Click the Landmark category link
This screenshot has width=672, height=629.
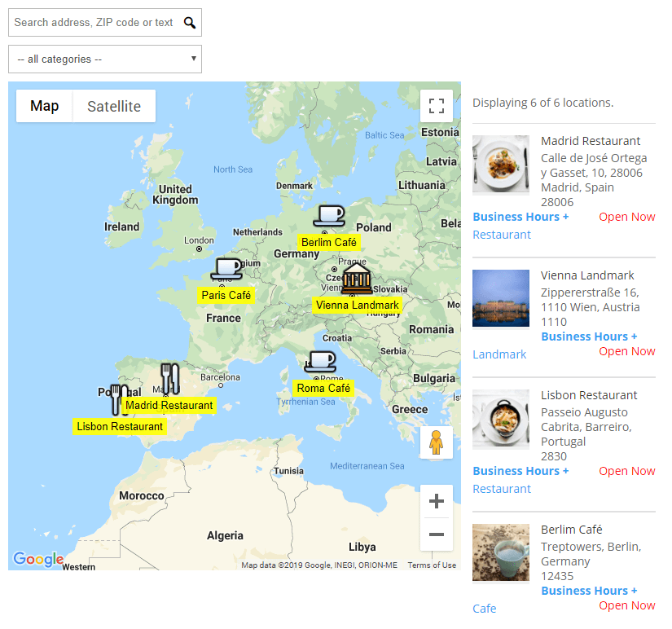click(x=499, y=354)
